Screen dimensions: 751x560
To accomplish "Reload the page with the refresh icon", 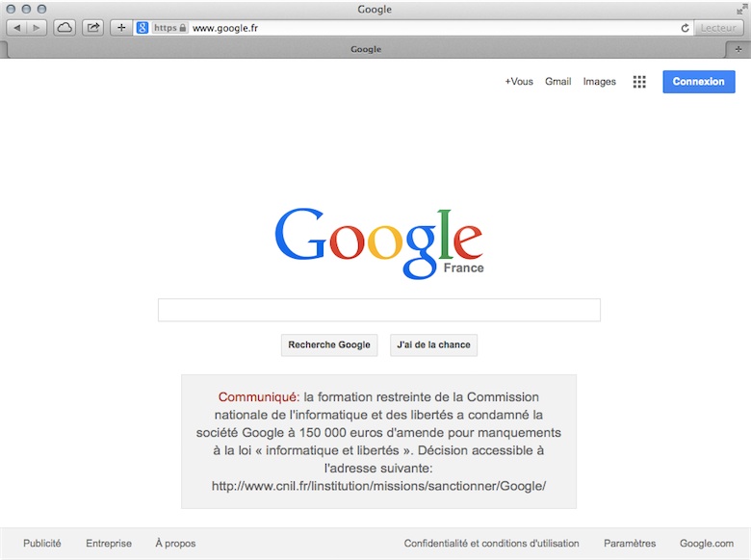I will click(x=685, y=28).
